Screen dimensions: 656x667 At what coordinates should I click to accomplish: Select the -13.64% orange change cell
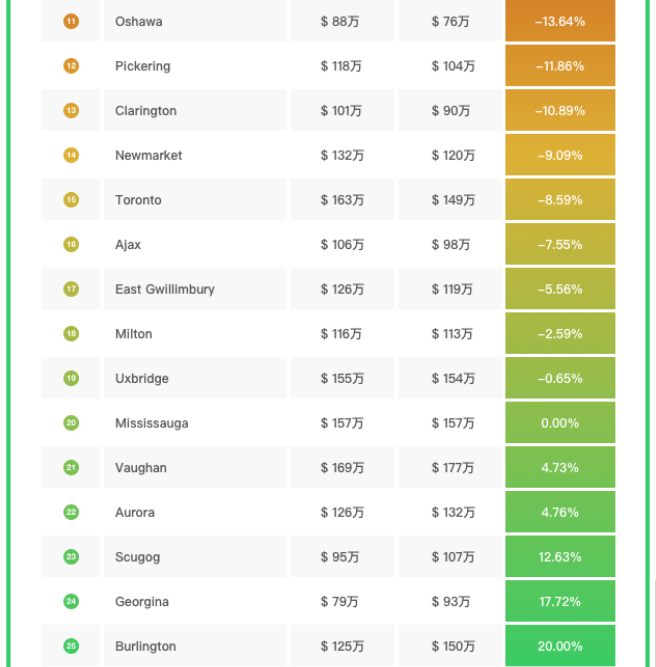pos(560,21)
